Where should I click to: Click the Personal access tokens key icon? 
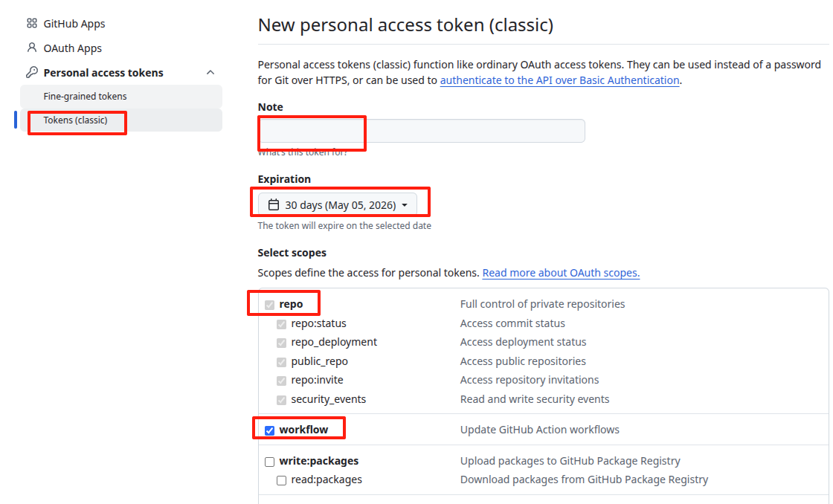(x=31, y=73)
